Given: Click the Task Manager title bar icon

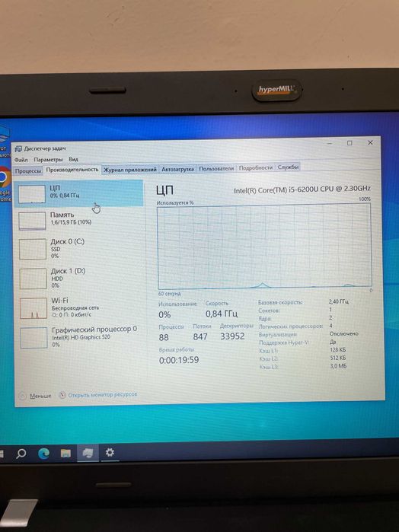Looking at the screenshot, I should tap(18, 149).
